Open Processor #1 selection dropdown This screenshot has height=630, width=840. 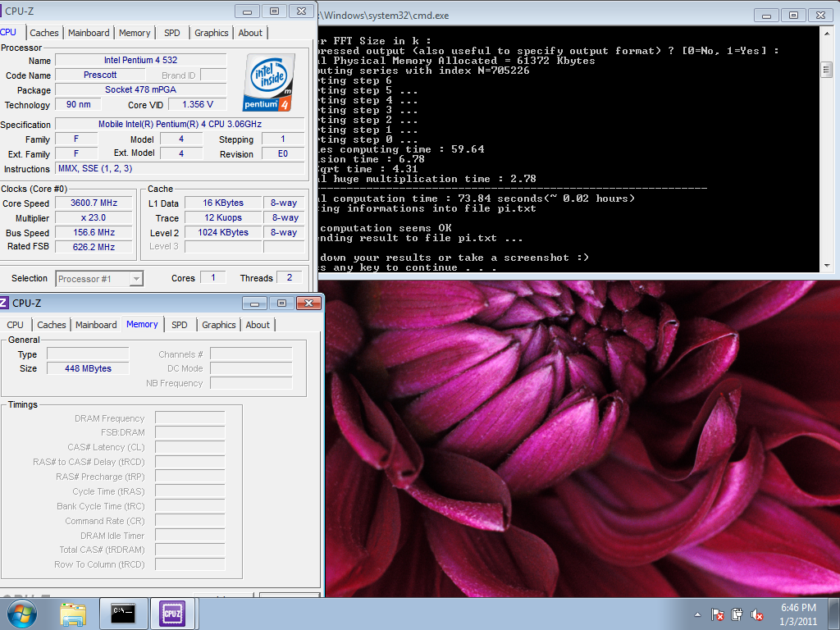click(x=99, y=279)
